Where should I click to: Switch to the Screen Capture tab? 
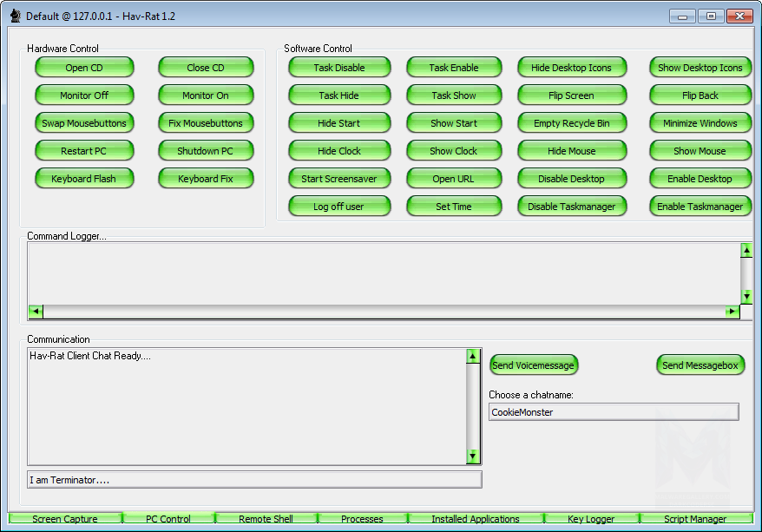point(65,519)
